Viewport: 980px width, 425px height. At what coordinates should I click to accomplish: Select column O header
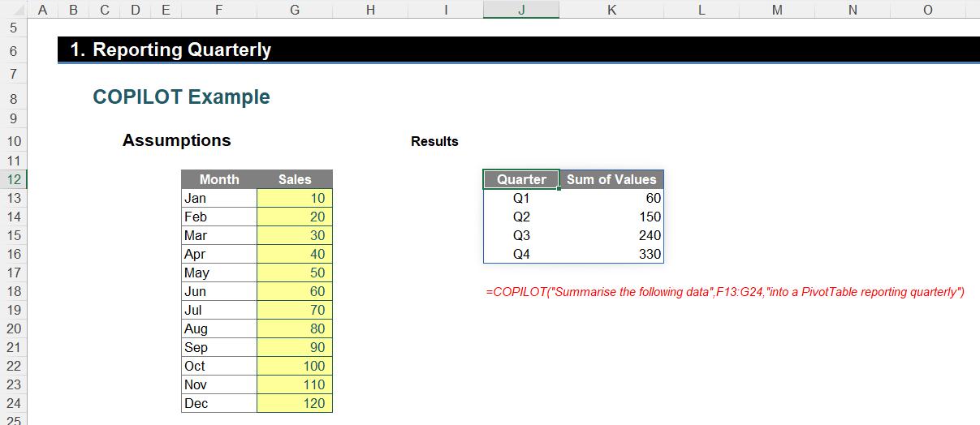[x=928, y=10]
